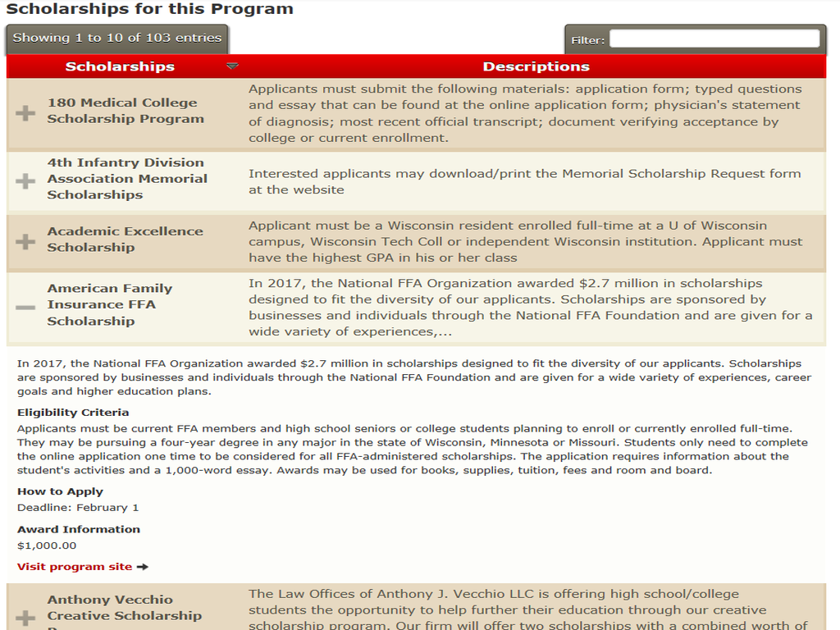Image resolution: width=840 pixels, height=630 pixels.
Task: Click the 180 Medical College Scholarship Program title
Action: coord(126,111)
